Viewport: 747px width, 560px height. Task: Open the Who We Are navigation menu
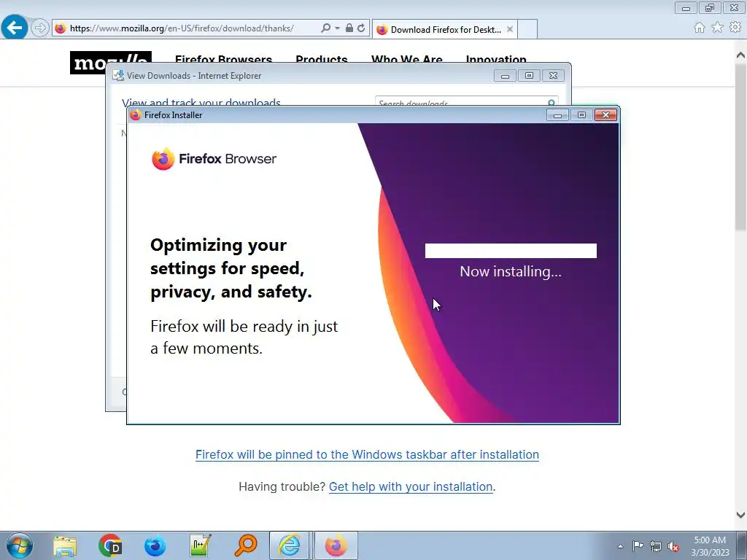pyautogui.click(x=407, y=60)
